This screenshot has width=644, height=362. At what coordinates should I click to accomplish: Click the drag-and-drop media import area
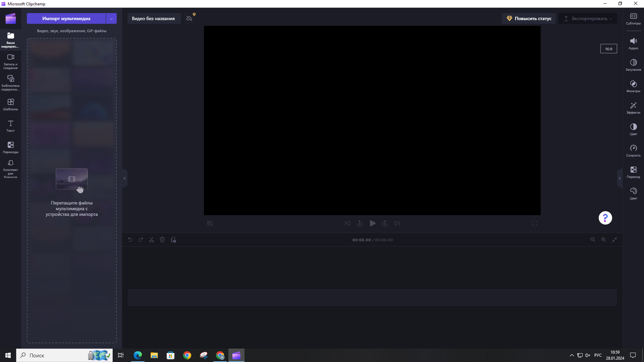[x=72, y=190]
